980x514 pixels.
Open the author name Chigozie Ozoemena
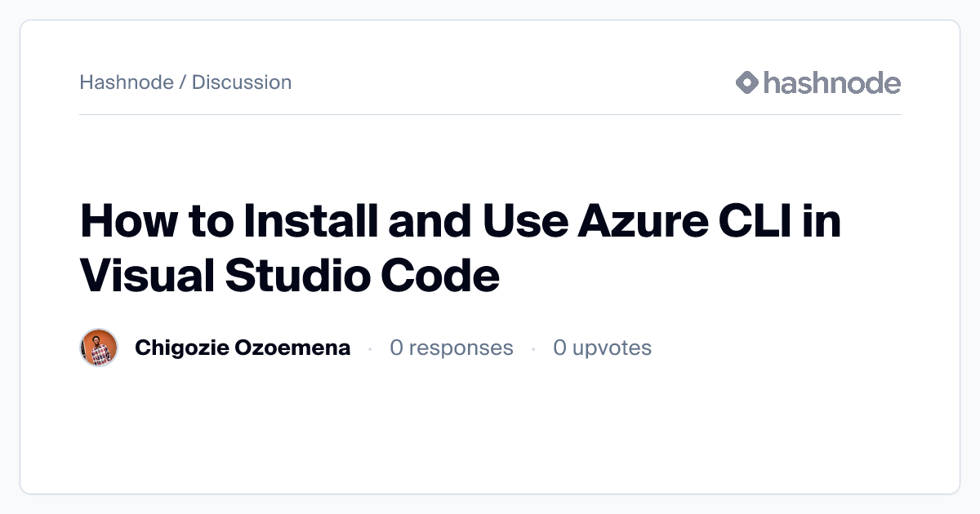pyautogui.click(x=243, y=348)
